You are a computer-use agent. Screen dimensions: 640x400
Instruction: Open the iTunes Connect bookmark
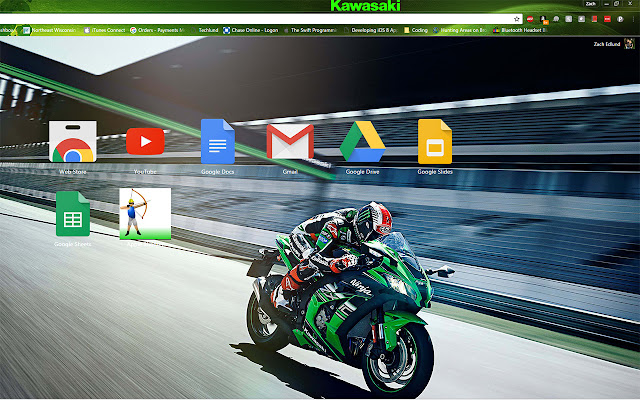click(x=104, y=30)
